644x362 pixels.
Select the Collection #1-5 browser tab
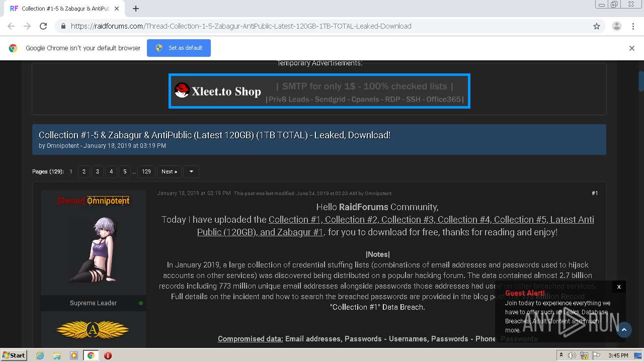(64, 9)
